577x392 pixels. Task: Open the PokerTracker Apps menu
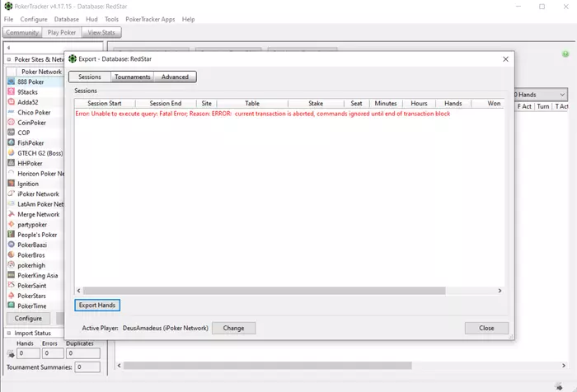pos(150,19)
